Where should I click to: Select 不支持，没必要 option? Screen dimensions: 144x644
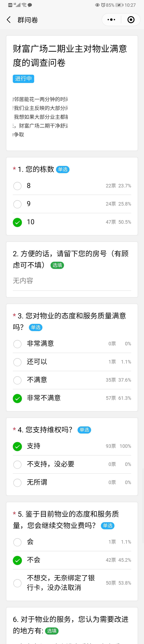click(x=72, y=464)
